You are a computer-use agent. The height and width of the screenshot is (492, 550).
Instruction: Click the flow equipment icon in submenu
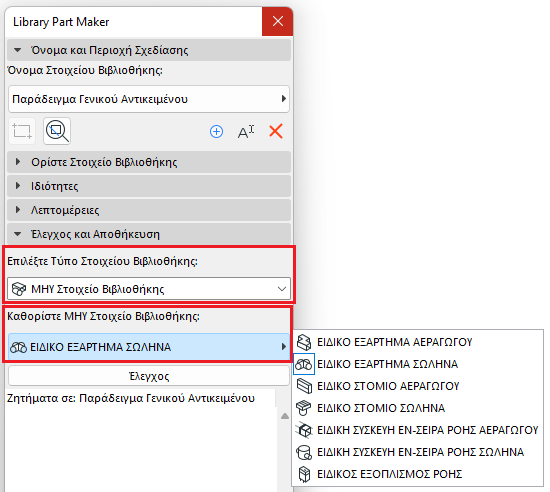click(304, 474)
